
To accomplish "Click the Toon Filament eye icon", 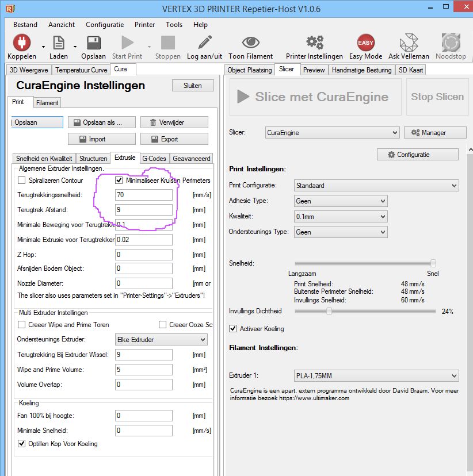I will point(250,43).
